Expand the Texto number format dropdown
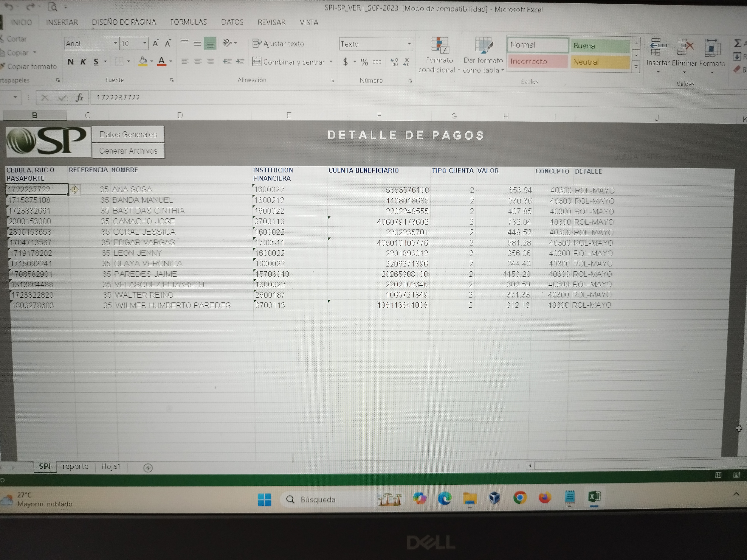747x560 pixels. (x=409, y=44)
